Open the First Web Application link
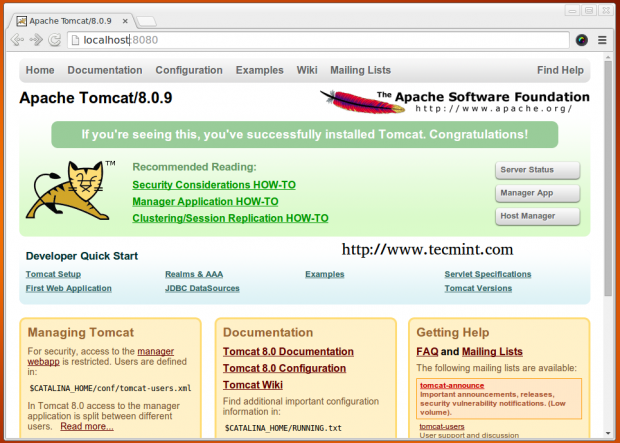 tap(68, 288)
